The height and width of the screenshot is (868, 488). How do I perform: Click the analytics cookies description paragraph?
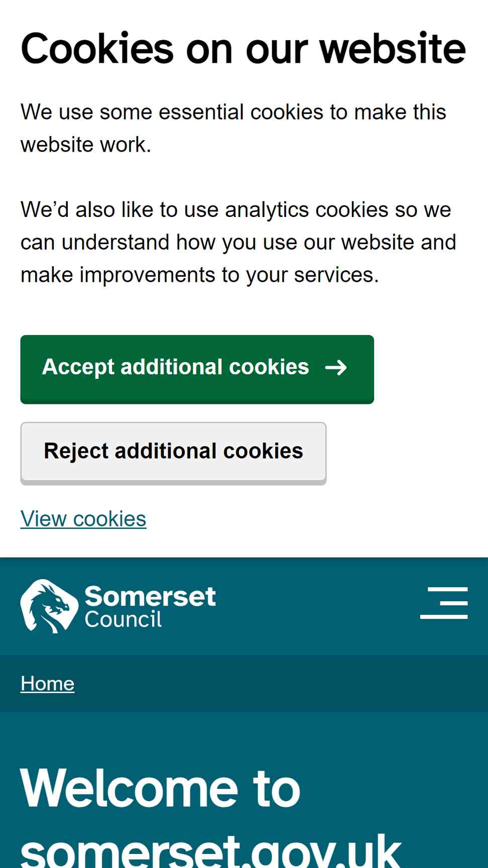[x=238, y=242]
